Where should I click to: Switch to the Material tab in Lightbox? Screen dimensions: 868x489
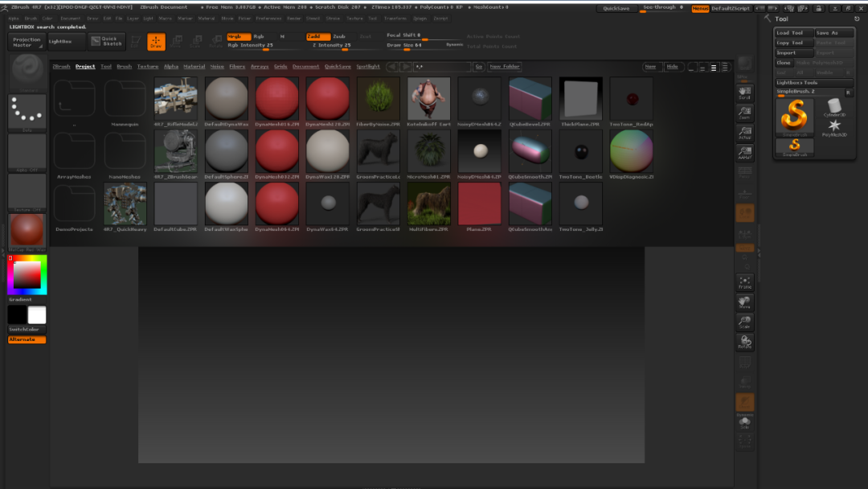[x=194, y=67]
